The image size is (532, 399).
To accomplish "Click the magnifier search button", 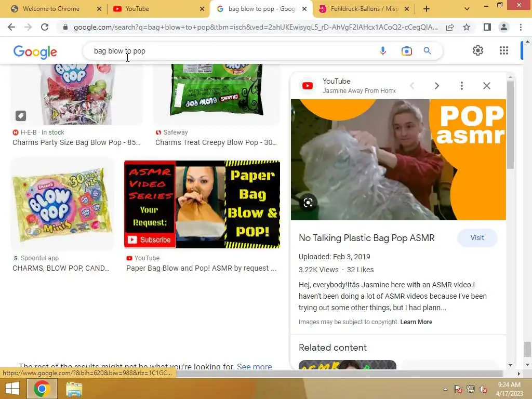I will pyautogui.click(x=427, y=51).
